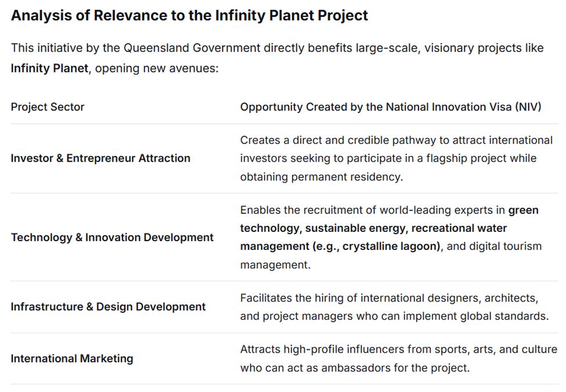Click the "Queensland Government" text in the intro

192,48
